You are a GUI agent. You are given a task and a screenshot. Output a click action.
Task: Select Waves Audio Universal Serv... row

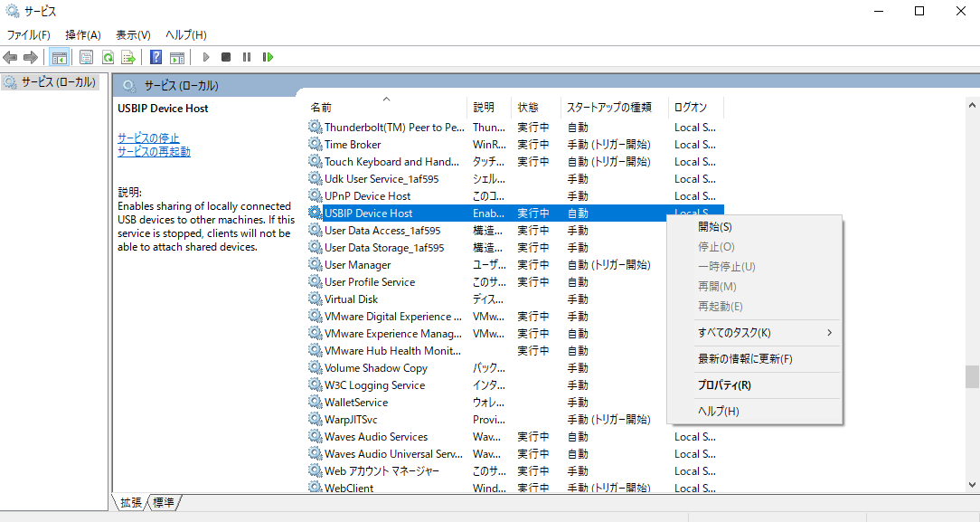click(515, 454)
